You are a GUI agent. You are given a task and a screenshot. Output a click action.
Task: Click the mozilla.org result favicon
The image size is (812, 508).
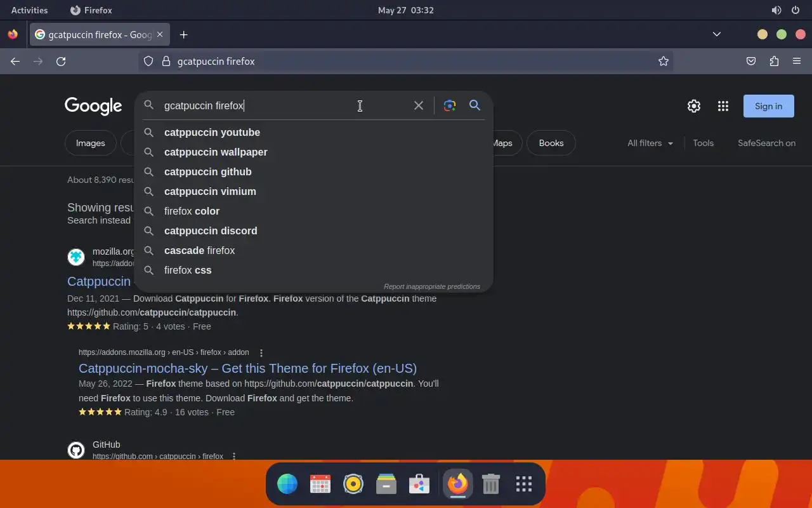[x=76, y=257]
